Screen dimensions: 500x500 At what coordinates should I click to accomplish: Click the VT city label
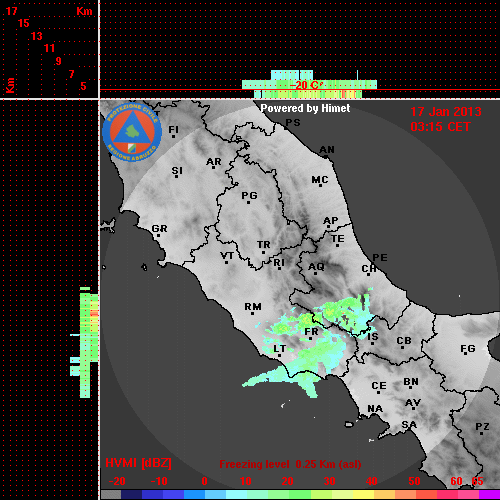tap(227, 256)
